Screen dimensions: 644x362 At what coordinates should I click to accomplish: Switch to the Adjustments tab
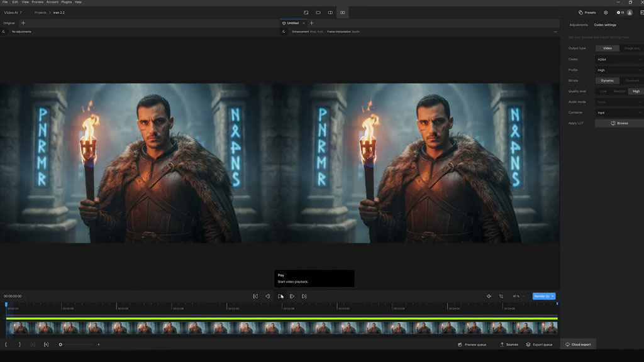click(x=579, y=25)
